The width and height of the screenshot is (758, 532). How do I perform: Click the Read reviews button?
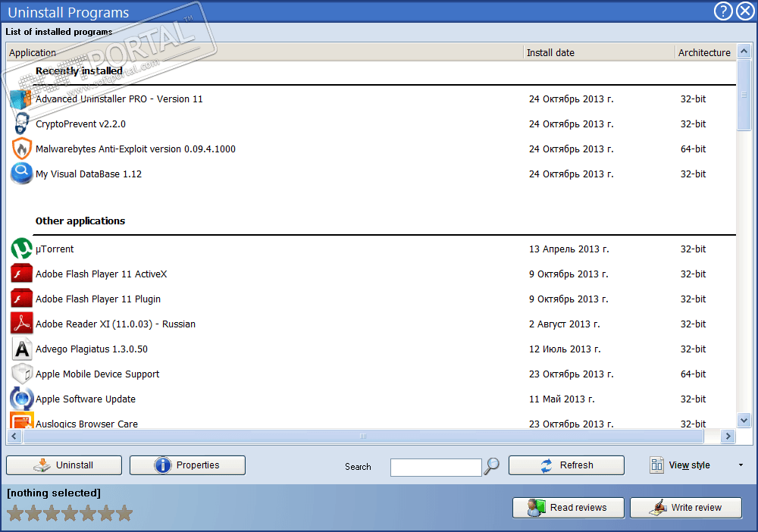[568, 508]
